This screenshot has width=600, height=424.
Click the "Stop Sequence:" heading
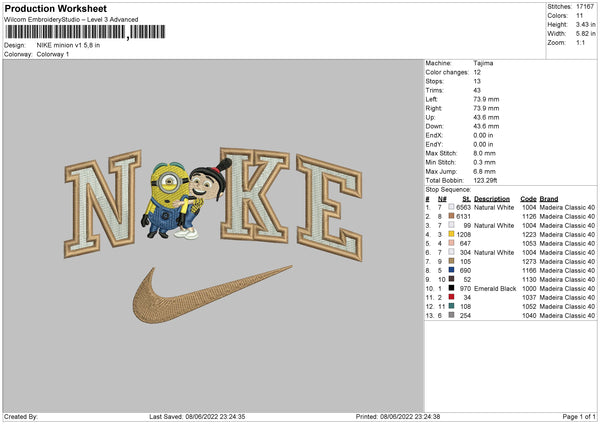pyautogui.click(x=448, y=189)
